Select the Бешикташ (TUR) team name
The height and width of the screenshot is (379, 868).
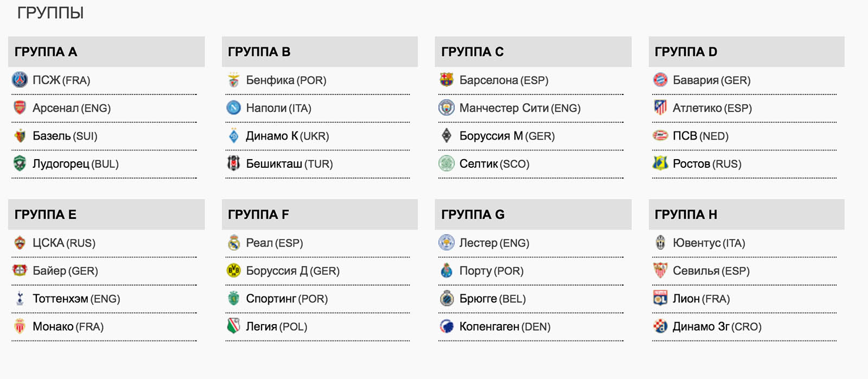(289, 164)
